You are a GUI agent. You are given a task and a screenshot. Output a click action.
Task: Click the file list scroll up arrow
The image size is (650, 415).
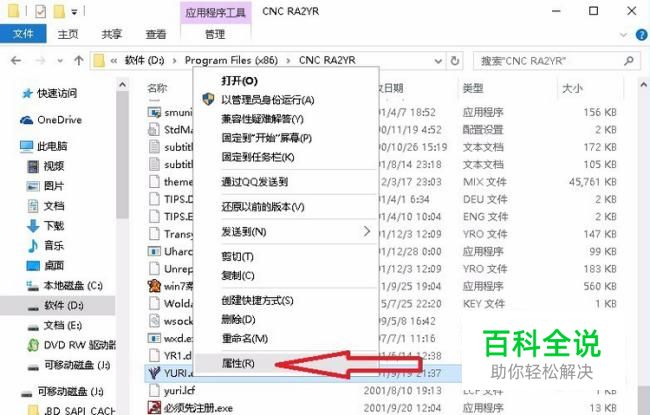click(644, 85)
